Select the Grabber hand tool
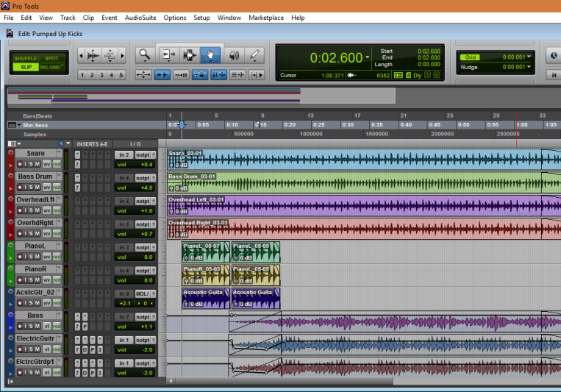 pos(210,55)
